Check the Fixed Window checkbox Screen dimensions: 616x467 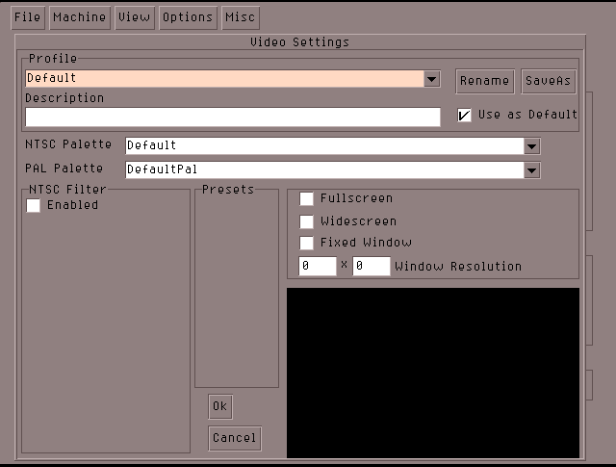pos(306,243)
